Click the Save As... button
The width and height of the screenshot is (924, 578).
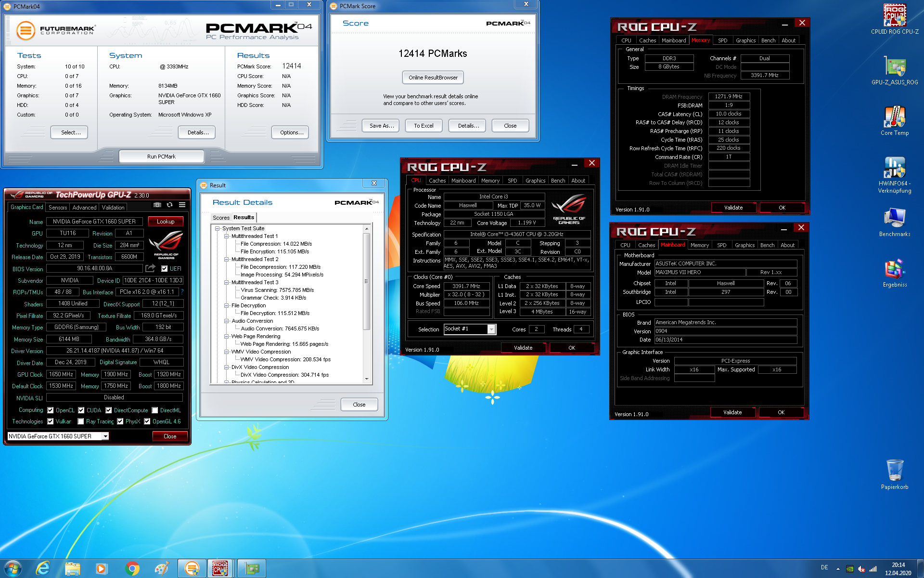coord(382,126)
